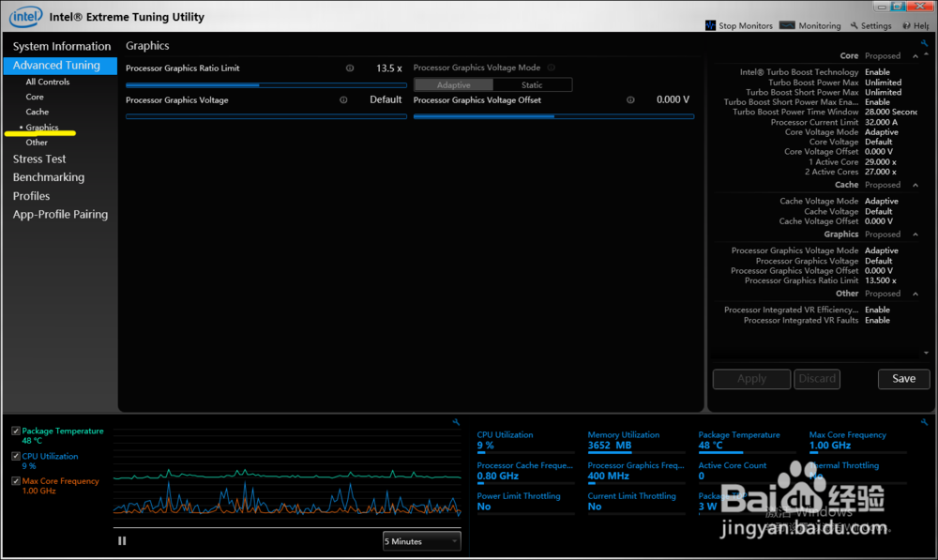Image resolution: width=938 pixels, height=560 pixels.
Task: Click Current Limit Throttling No tile
Action: pos(637,503)
